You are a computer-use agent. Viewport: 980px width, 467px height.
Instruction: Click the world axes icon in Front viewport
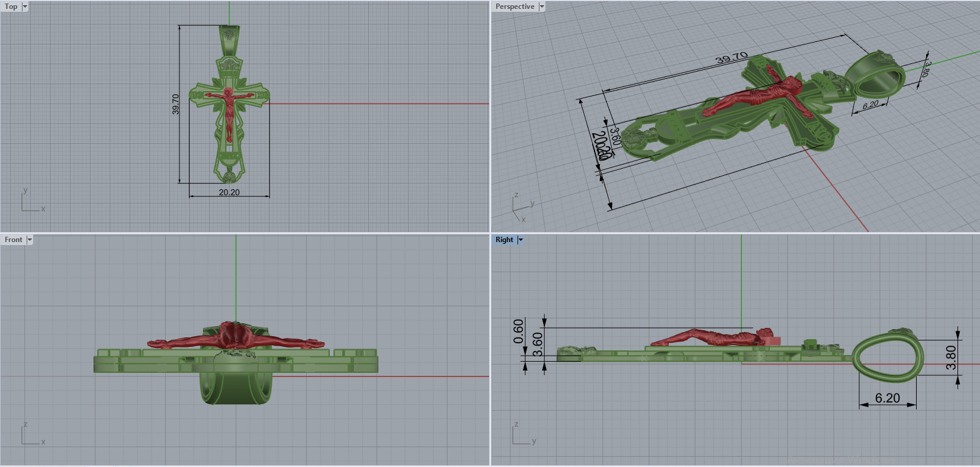pyautogui.click(x=33, y=434)
